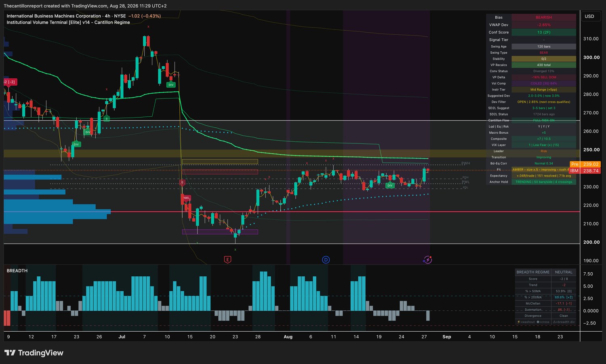This screenshot has height=364, width=606.
Task: Click the Dev Filter OPEN 2.65% cell
Action: pyautogui.click(x=544, y=102)
